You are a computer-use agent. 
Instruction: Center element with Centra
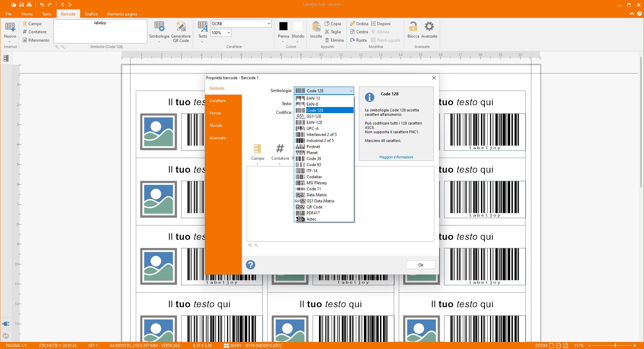(x=359, y=32)
